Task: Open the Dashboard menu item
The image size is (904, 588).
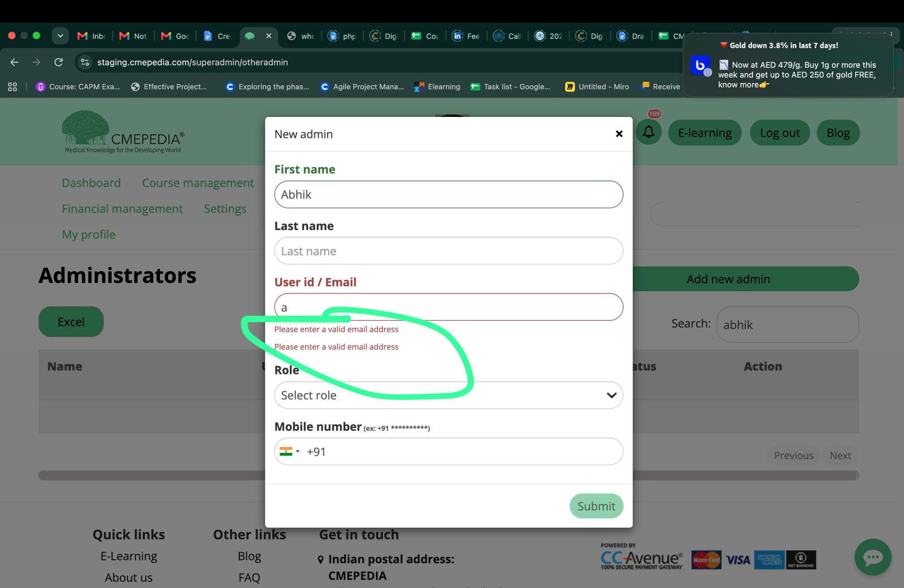Action: point(92,183)
